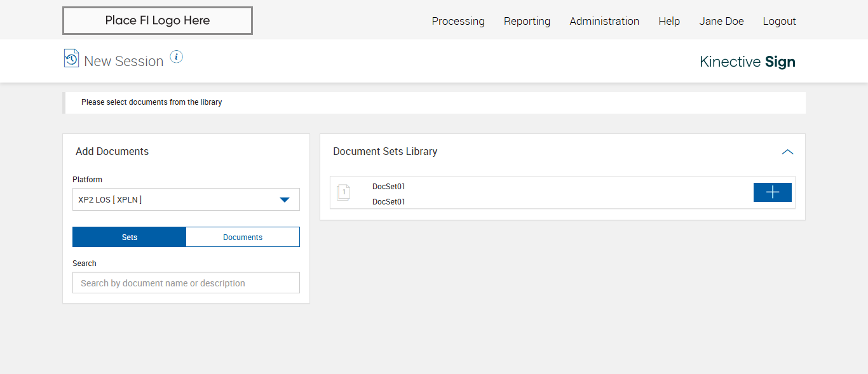Click the Place FI Logo Here banner
This screenshot has width=868, height=374.
tap(158, 20)
